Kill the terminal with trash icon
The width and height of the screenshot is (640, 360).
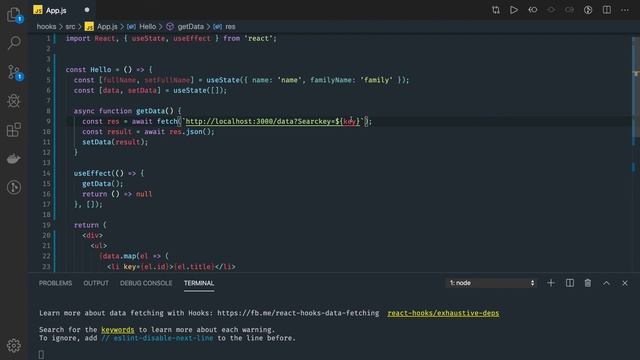(588, 283)
